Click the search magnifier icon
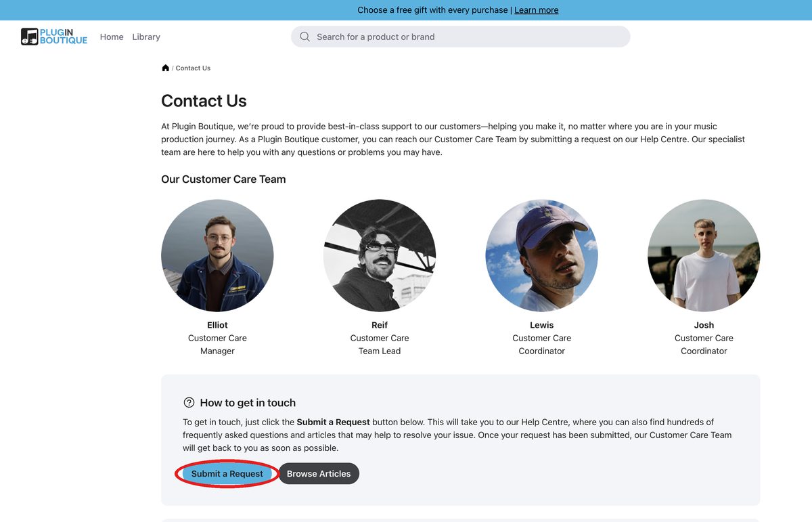 point(305,37)
